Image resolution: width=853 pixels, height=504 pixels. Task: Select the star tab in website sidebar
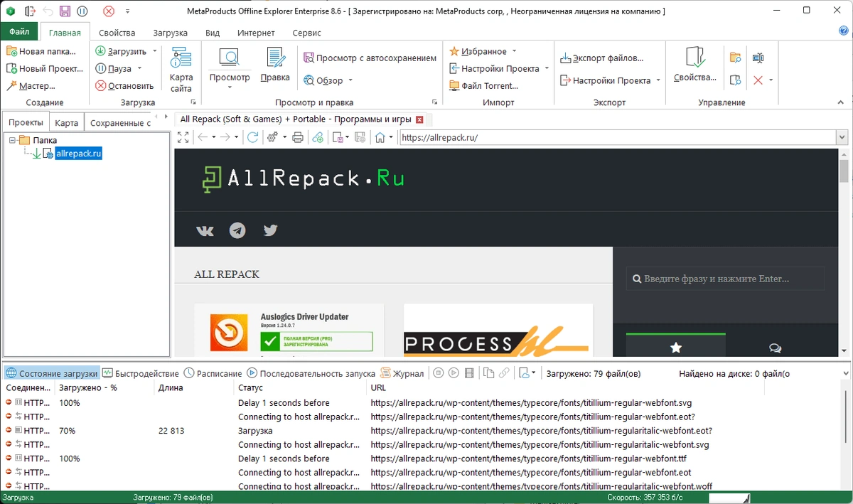(676, 347)
